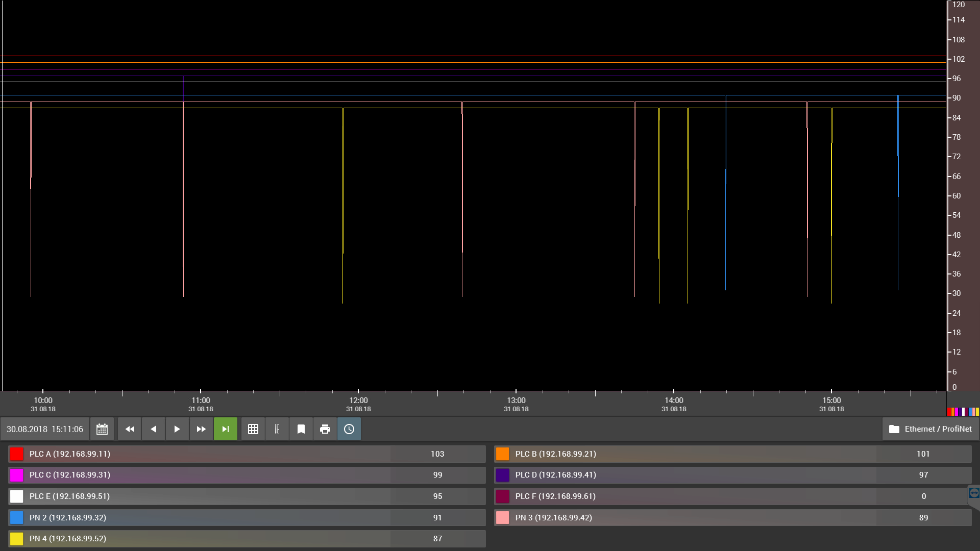
Task: Toggle the grid display icon
Action: click(253, 429)
